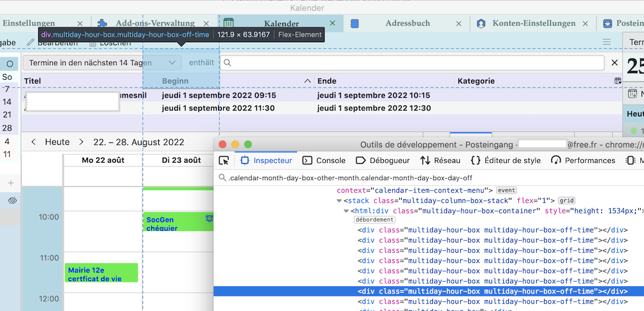The height and width of the screenshot is (311, 644).
Task: Collapse the multiday-hour-box-container div node
Action: point(346,211)
